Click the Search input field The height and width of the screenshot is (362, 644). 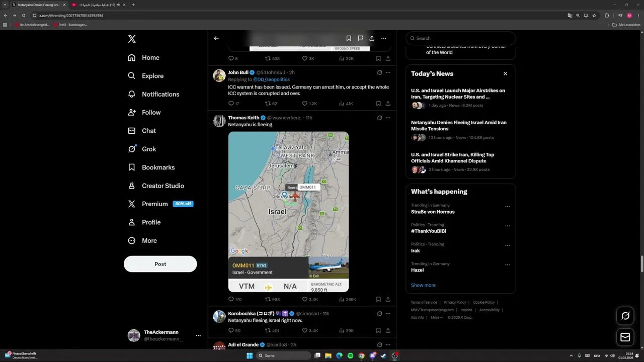[460, 38]
